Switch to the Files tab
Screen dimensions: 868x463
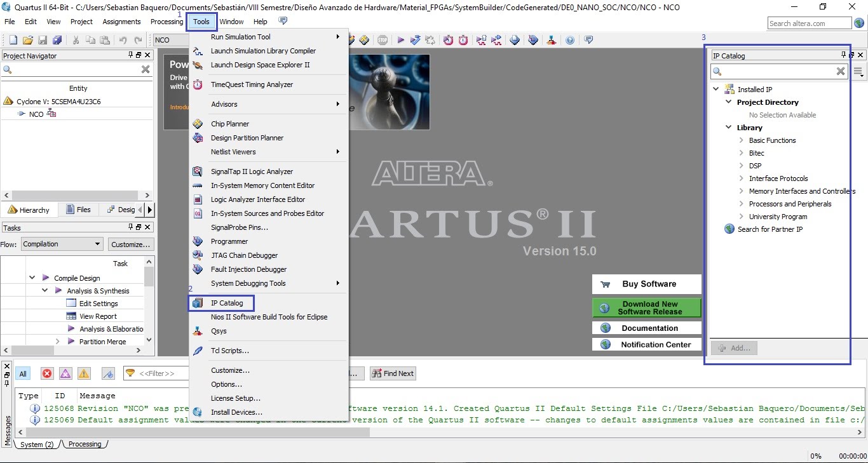point(78,210)
